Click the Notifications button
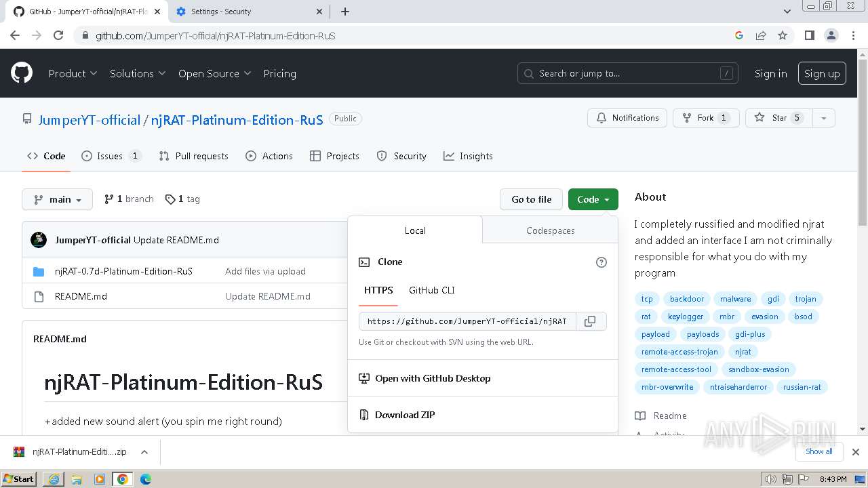Screen dimensions: 868x488 [x=627, y=118]
